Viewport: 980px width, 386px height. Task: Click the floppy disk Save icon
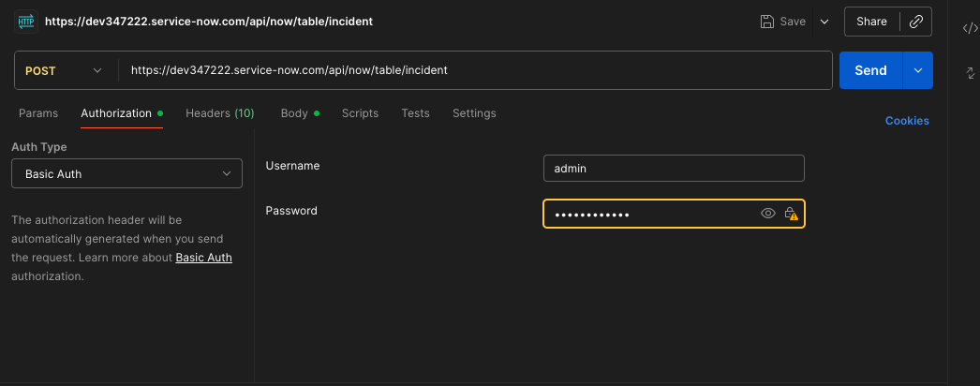click(x=767, y=21)
